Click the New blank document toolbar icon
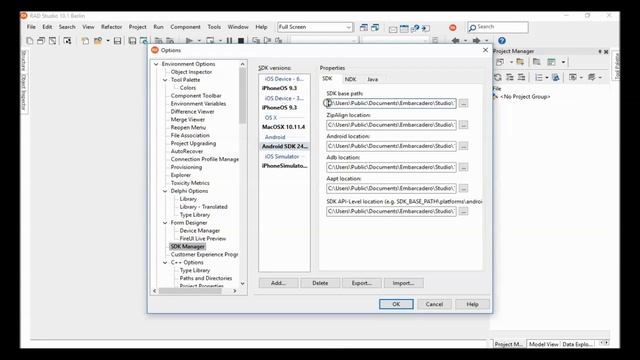The image size is (640, 360). [30, 41]
